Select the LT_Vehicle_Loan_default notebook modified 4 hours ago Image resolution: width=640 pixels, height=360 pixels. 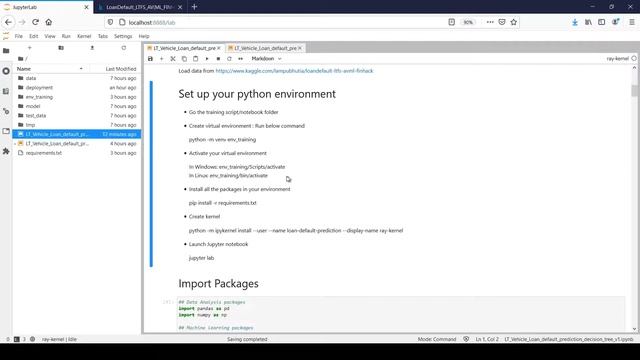click(77, 144)
